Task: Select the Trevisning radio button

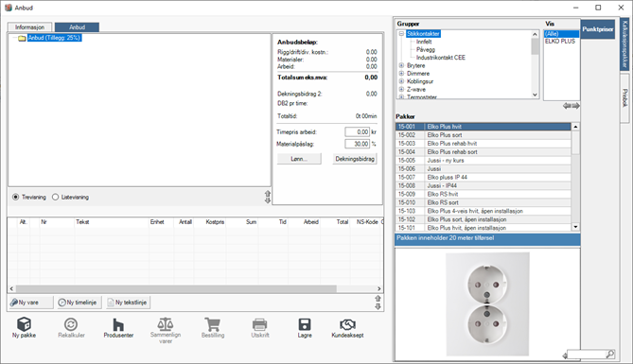Action: pos(16,197)
